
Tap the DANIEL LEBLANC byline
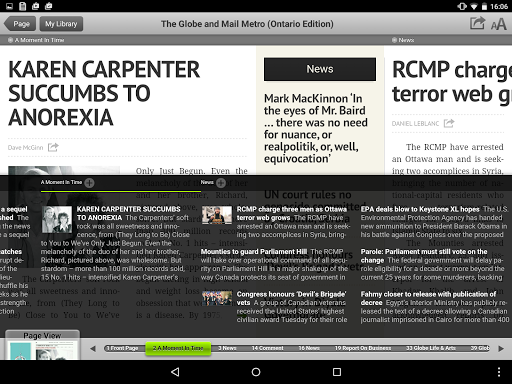tap(415, 124)
